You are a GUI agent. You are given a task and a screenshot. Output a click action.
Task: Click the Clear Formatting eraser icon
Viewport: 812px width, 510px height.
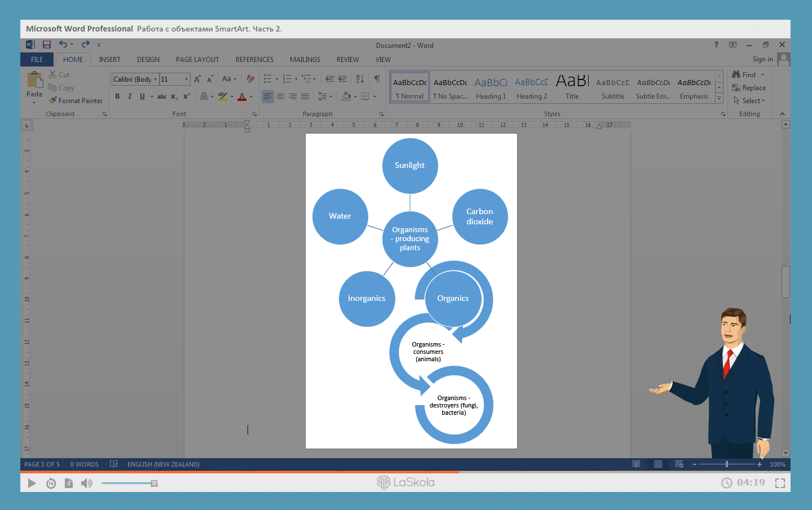click(x=250, y=79)
